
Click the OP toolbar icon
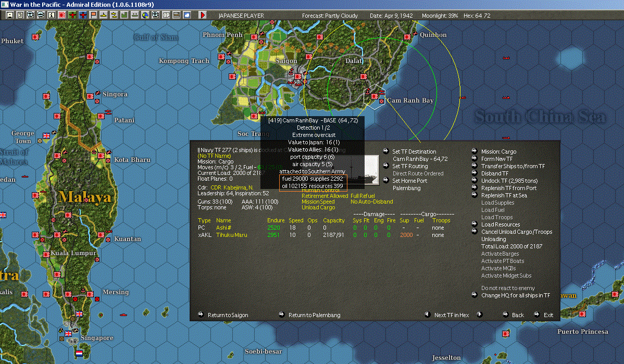click(x=166, y=15)
